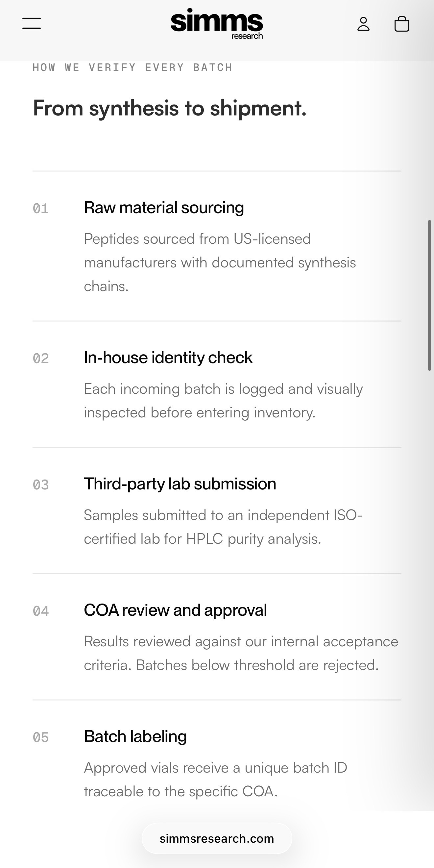Open the user account icon
The width and height of the screenshot is (434, 868).
point(363,24)
